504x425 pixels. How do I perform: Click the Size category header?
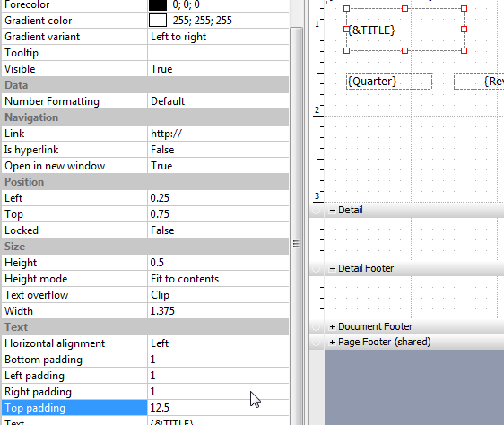[x=145, y=247]
